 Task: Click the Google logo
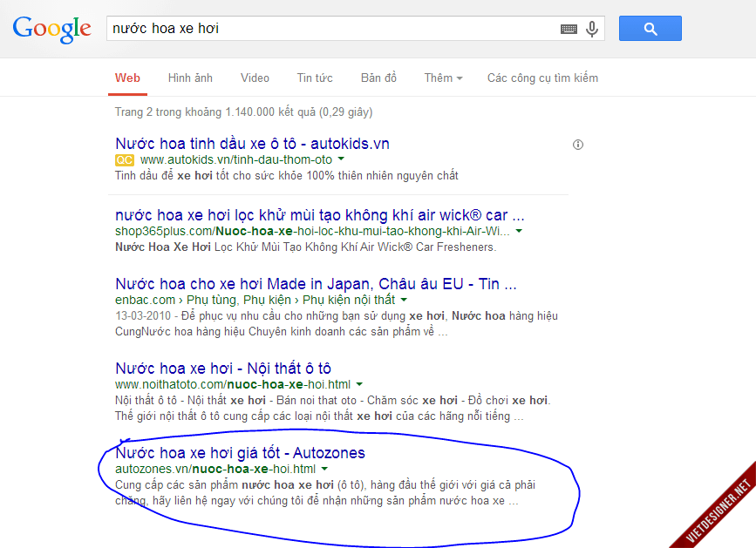pyautogui.click(x=51, y=29)
